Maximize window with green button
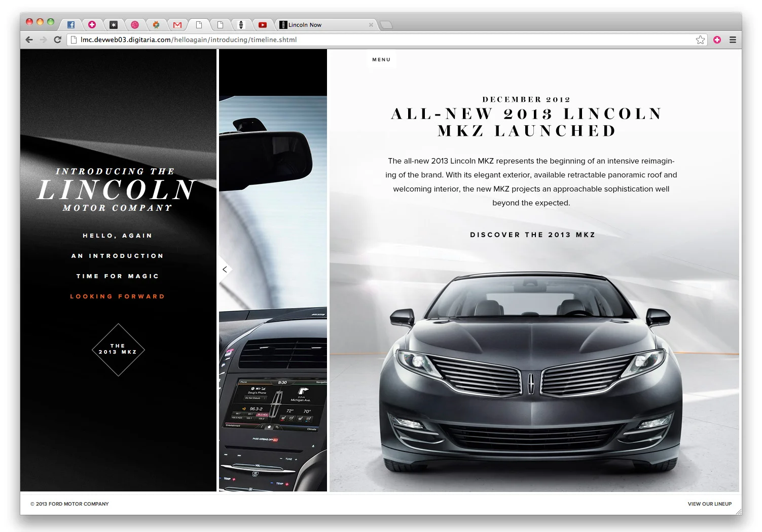Viewport: 762px width, 532px height. [50, 22]
